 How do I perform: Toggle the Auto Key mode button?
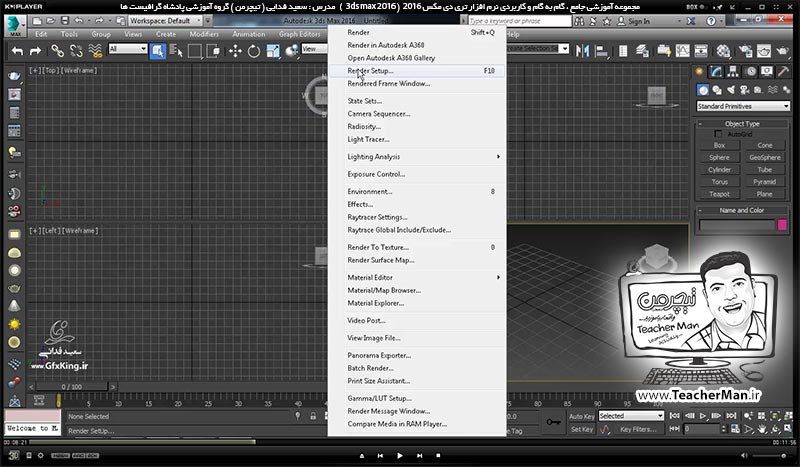pos(582,416)
